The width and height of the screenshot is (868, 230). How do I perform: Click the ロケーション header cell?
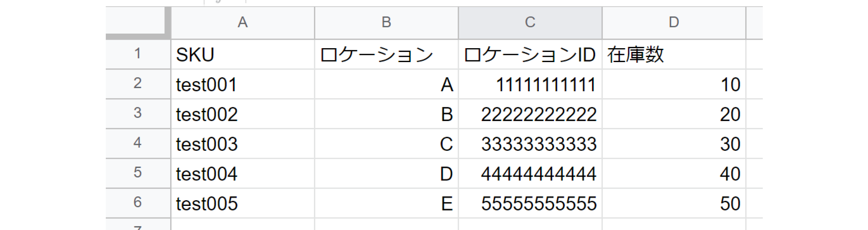(x=386, y=54)
